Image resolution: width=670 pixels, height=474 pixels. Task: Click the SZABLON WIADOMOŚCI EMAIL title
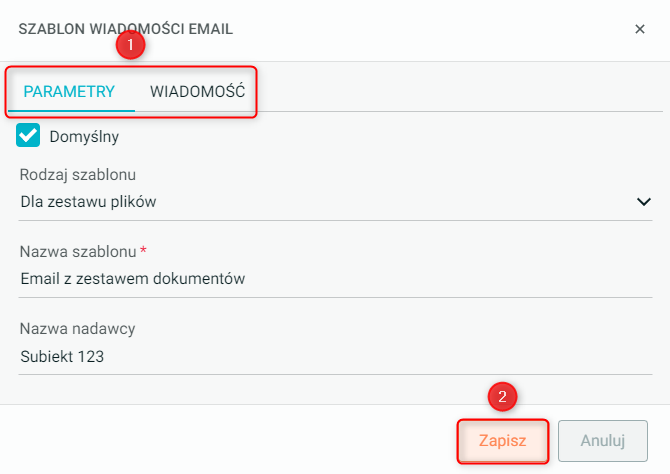[126, 29]
